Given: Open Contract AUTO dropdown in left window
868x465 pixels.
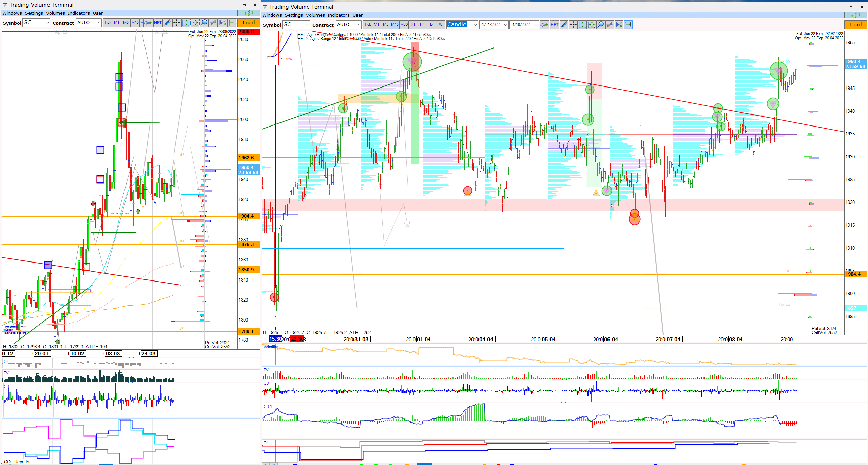Looking at the screenshot, I should click(x=89, y=23).
